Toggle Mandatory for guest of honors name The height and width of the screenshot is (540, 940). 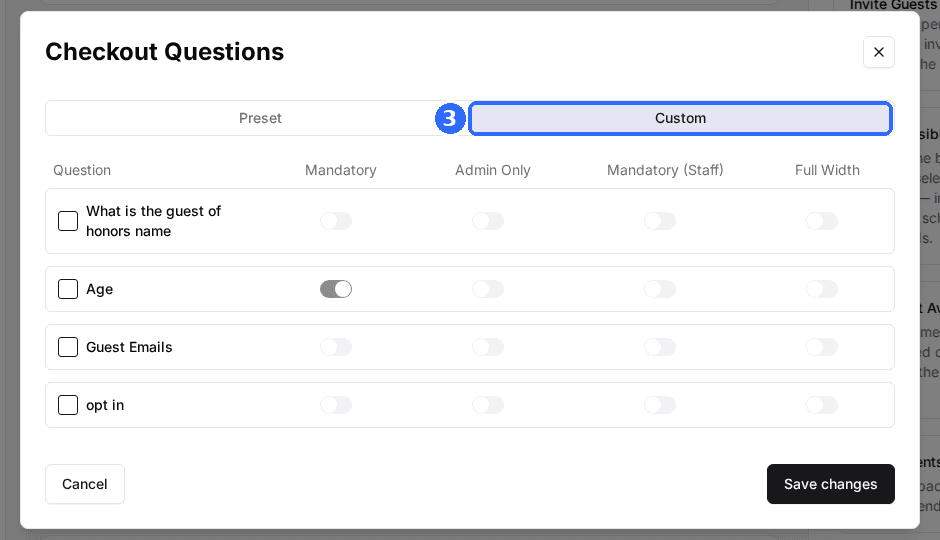pos(336,221)
